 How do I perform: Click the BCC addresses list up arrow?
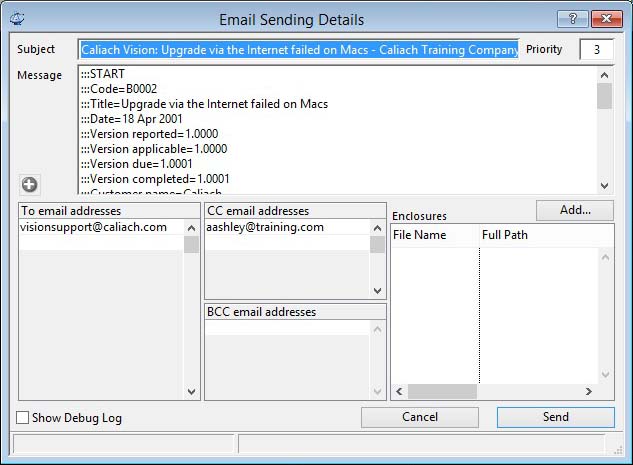click(x=377, y=330)
